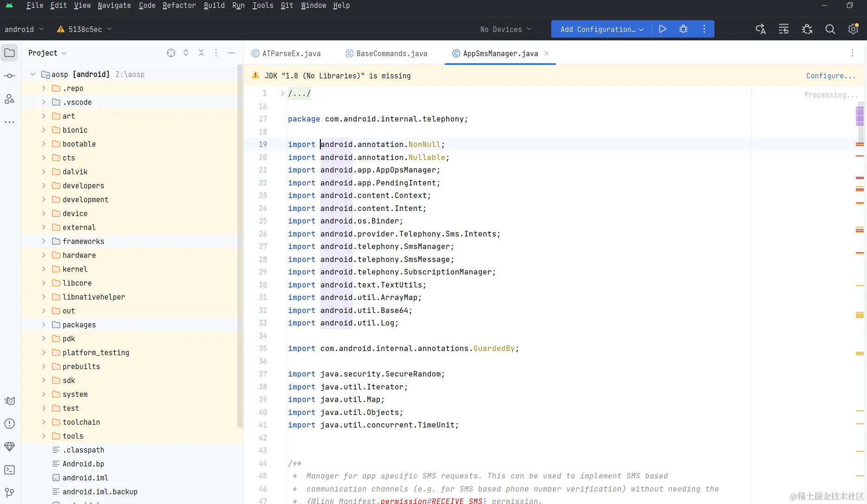Open the 5138c5ec branch dropdown

(84, 29)
